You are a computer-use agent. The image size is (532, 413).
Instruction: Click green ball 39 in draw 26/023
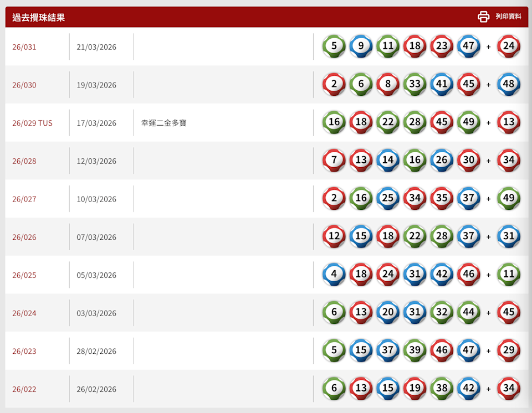[x=415, y=350]
